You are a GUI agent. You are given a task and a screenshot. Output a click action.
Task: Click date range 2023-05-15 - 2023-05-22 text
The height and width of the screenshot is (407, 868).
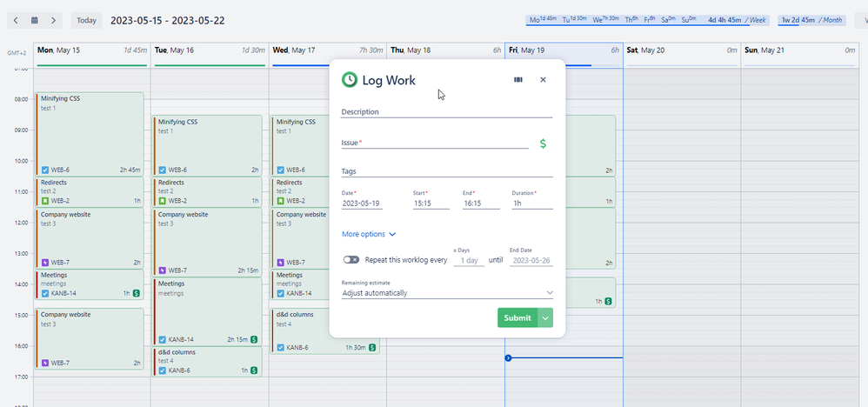168,21
